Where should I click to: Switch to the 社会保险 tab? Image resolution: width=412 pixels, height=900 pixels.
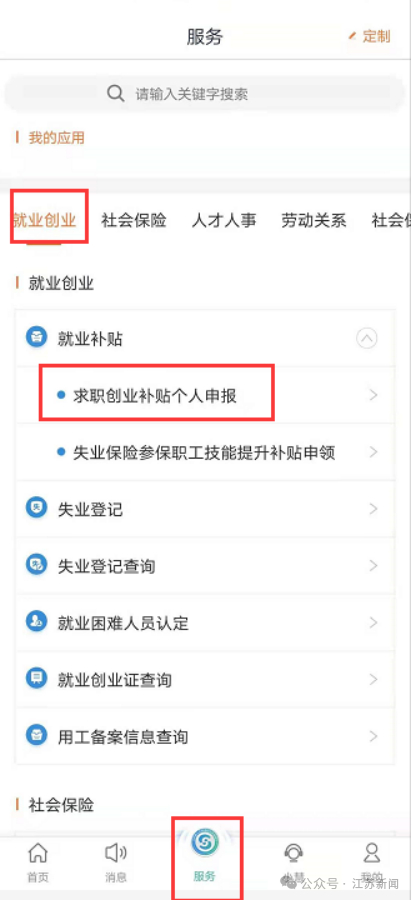click(x=134, y=220)
